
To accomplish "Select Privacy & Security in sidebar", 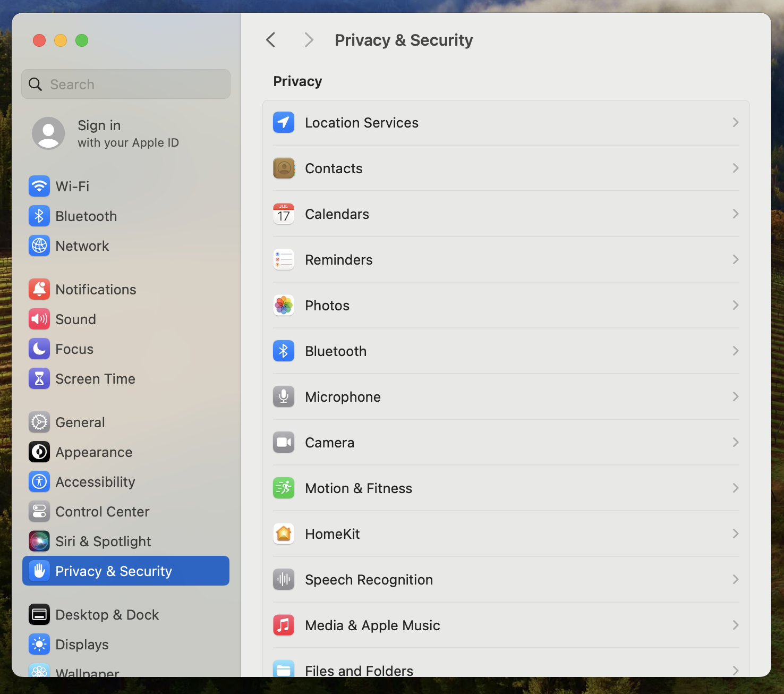I will 126,571.
